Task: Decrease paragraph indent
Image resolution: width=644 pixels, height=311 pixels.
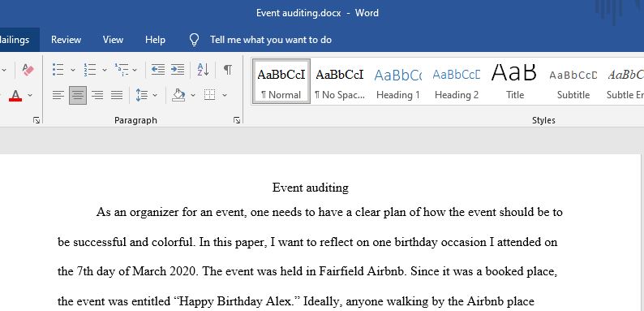Action: tap(158, 70)
